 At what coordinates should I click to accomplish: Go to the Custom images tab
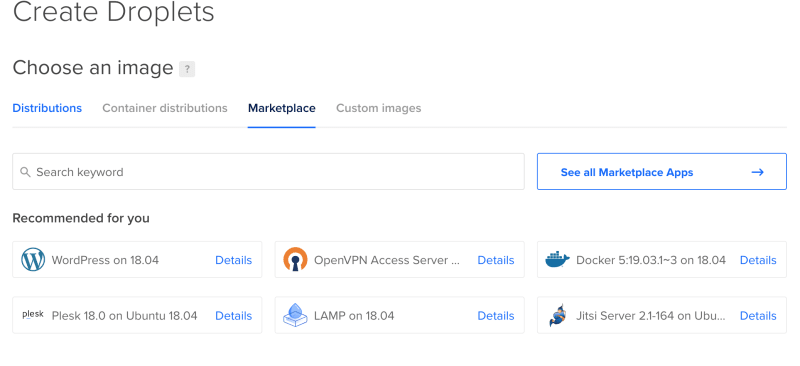click(379, 108)
